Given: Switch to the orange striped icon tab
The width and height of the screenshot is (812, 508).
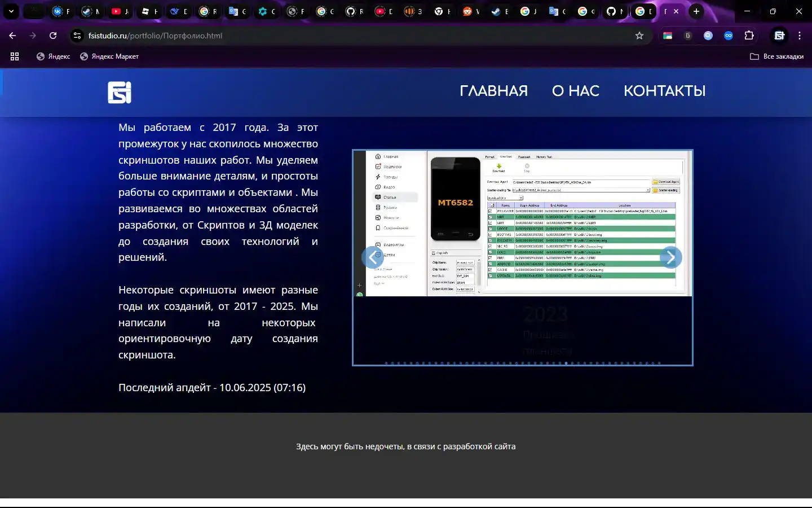Looking at the screenshot, I should pyautogui.click(x=412, y=11).
